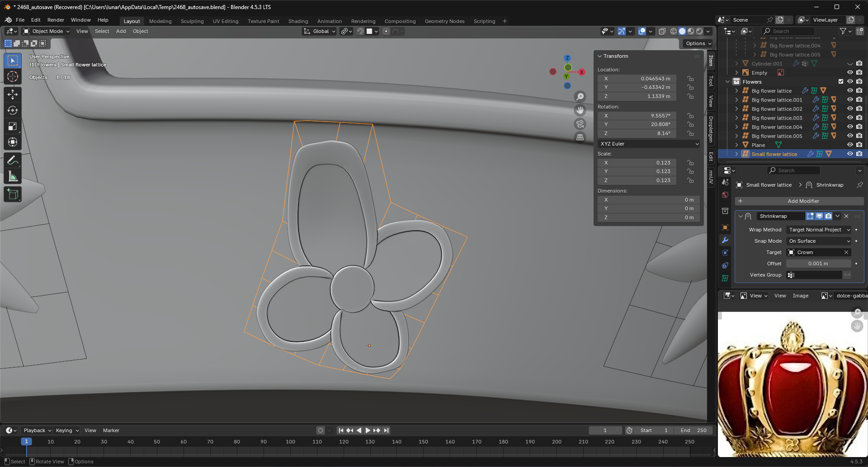
Task: Collapse the Transform panel
Action: (600, 56)
